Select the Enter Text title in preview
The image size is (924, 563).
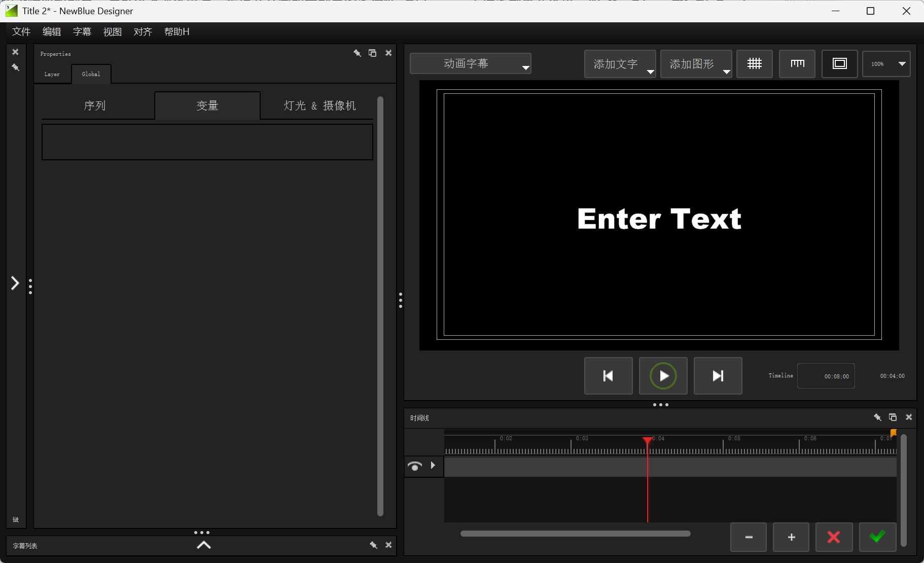(659, 219)
